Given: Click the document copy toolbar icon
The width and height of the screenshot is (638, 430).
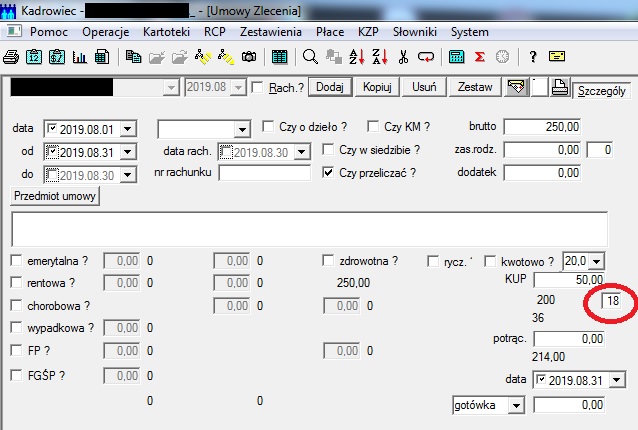Looking at the screenshot, I should (133, 57).
